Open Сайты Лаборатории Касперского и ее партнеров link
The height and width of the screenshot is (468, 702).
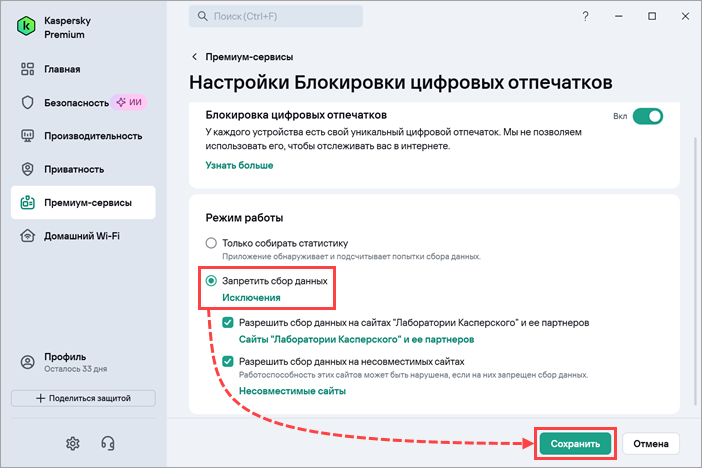(x=356, y=339)
